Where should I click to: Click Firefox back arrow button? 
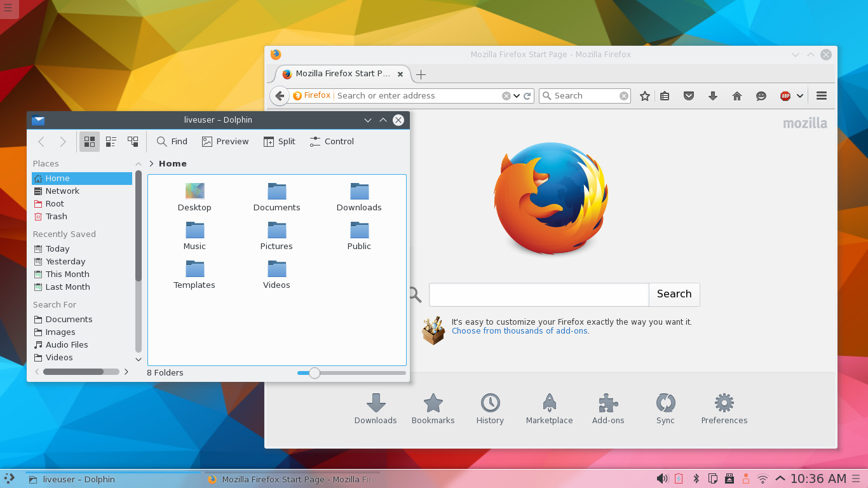click(x=280, y=96)
